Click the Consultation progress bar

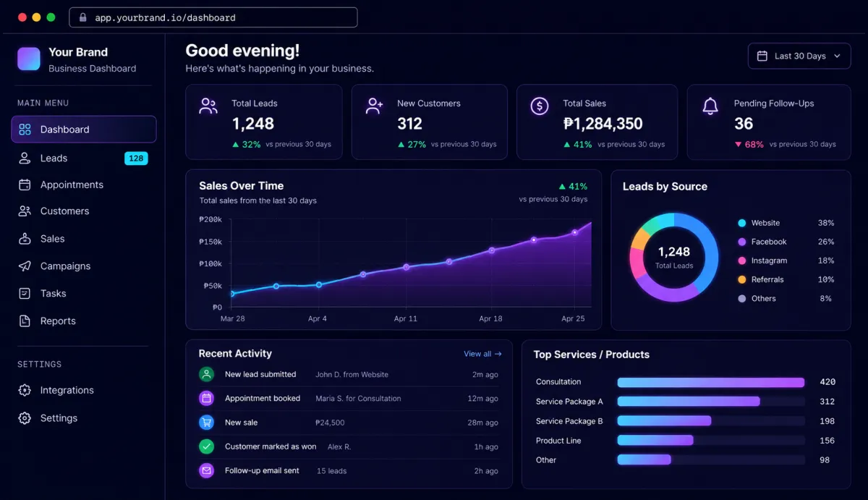(x=711, y=382)
